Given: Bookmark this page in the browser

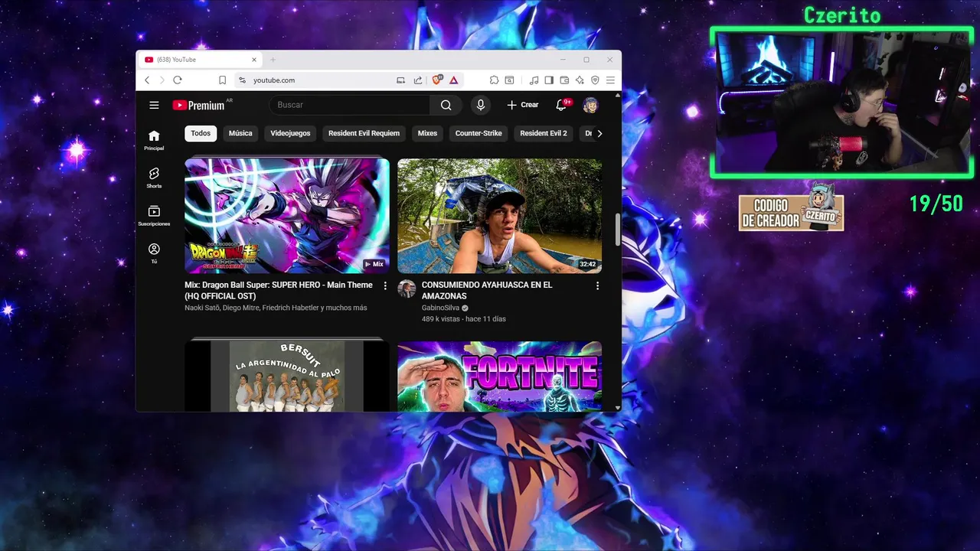Looking at the screenshot, I should 222,80.
